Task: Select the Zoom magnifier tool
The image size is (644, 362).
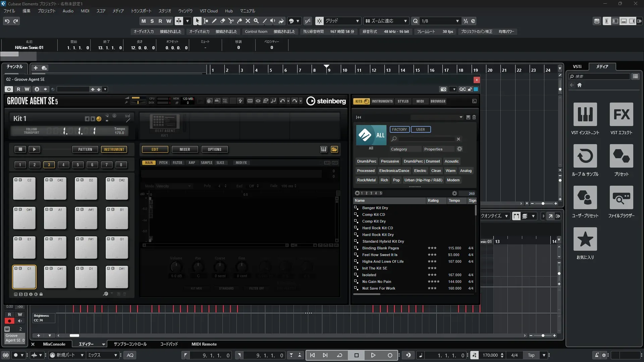Action: point(256,21)
